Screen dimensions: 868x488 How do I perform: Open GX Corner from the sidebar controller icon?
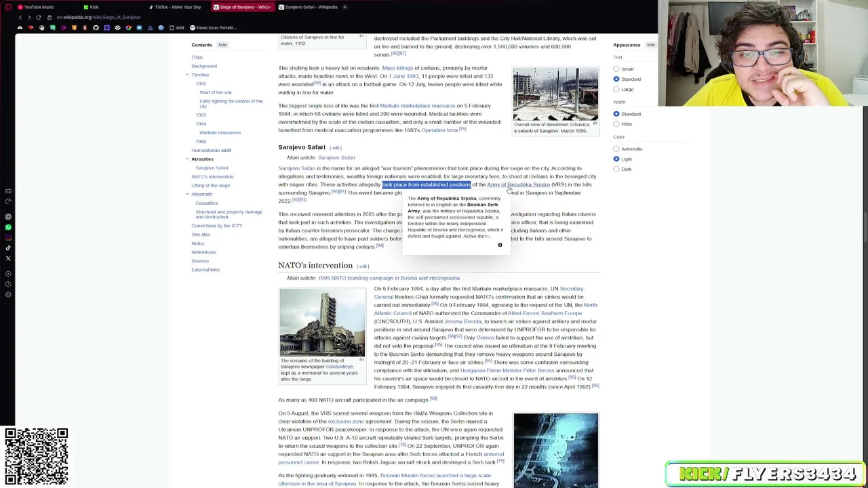click(x=8, y=191)
